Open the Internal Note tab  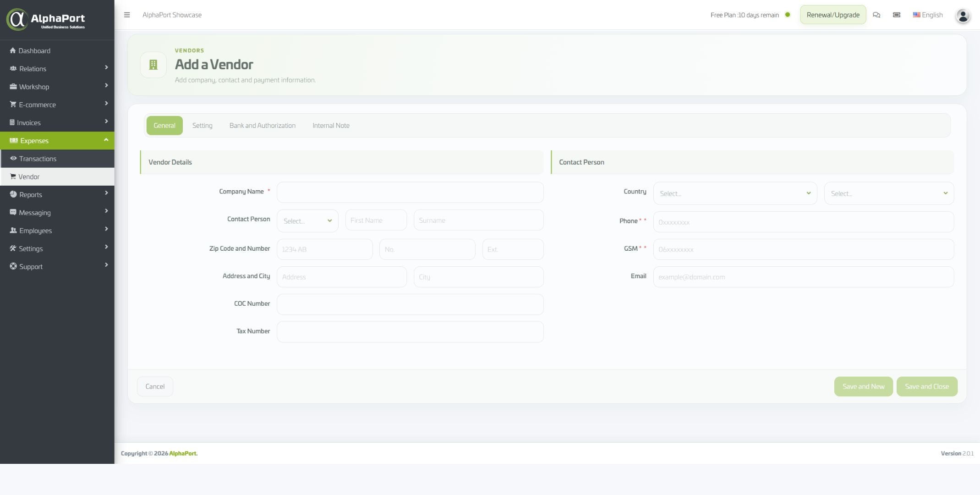pyautogui.click(x=331, y=126)
